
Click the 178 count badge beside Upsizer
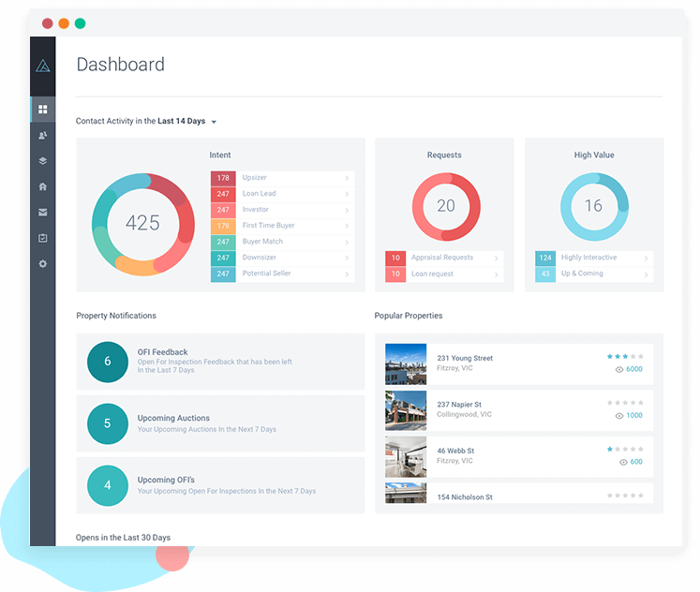[223, 178]
